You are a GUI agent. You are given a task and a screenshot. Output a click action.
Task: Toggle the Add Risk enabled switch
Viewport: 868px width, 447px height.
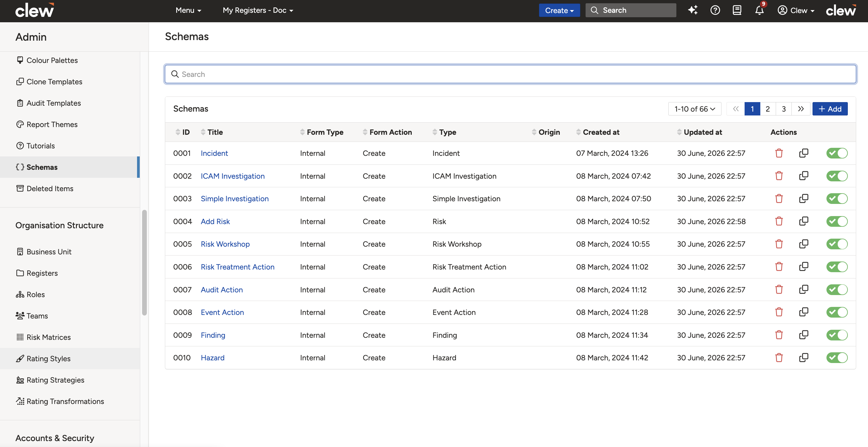click(x=837, y=221)
